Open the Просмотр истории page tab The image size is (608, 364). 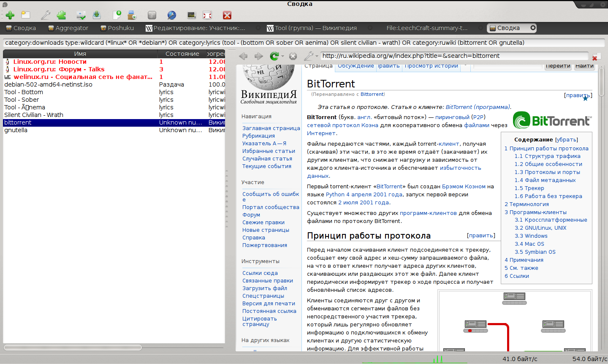pos(431,66)
